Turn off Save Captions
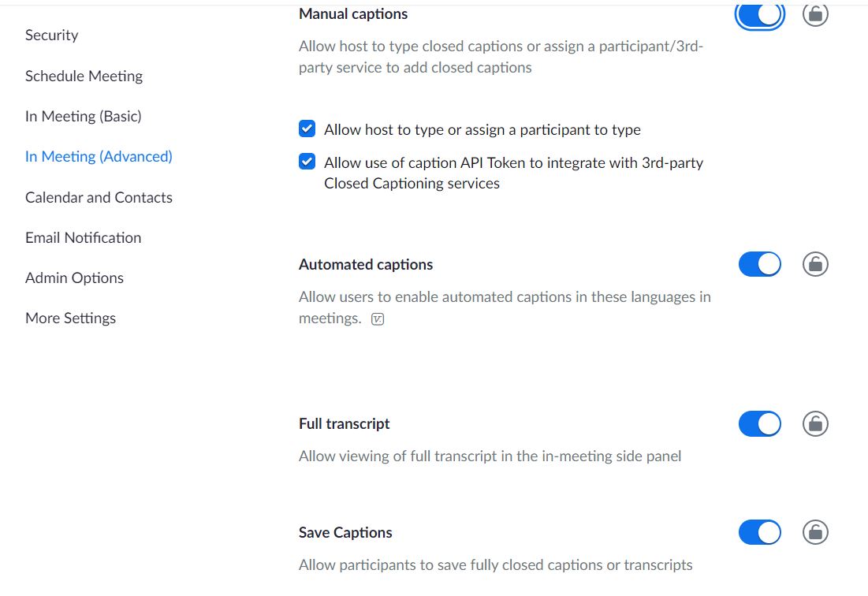 [x=759, y=532]
